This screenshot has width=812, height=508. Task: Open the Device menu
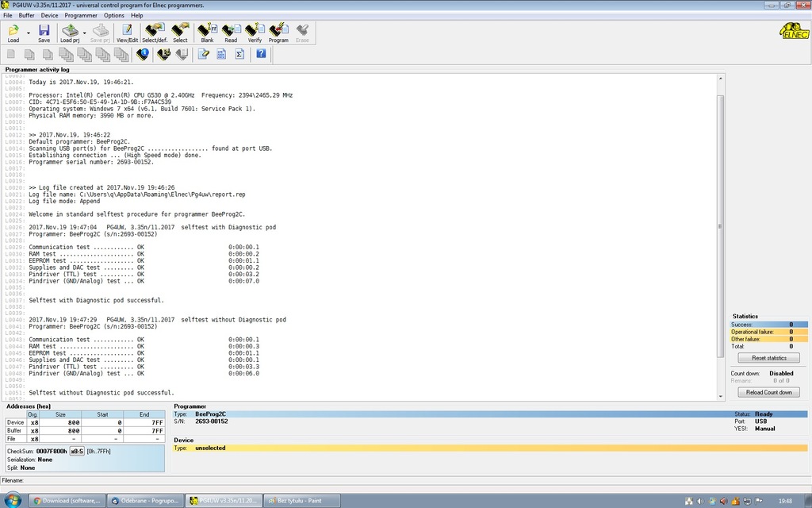(50, 16)
